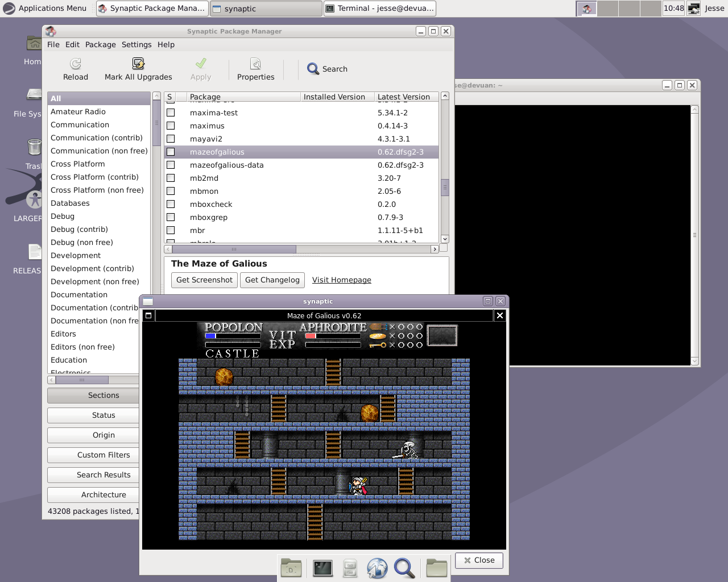Screen dimensions: 728x582
Task: Sort by the Latest Version column header
Action: [x=407, y=97]
